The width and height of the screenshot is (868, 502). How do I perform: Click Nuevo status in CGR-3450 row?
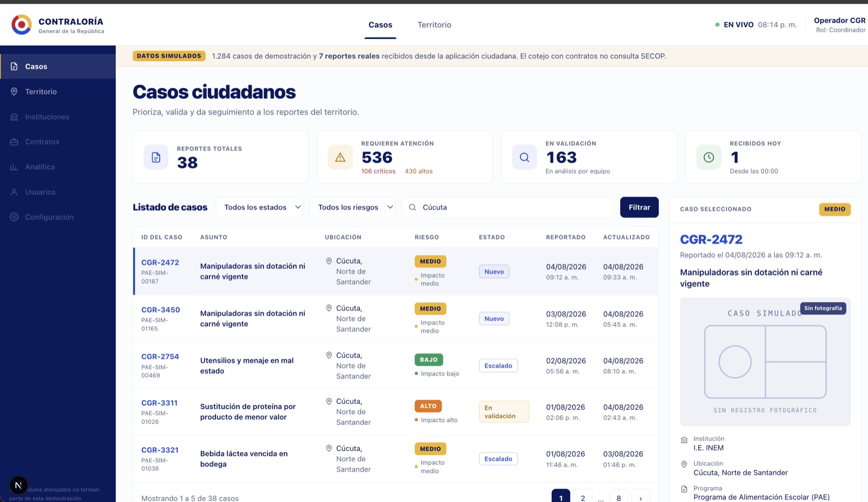pyautogui.click(x=494, y=319)
